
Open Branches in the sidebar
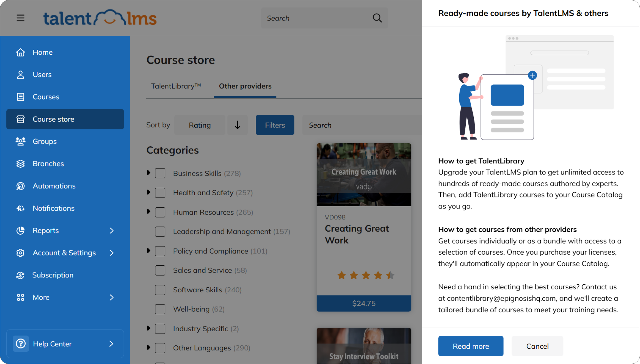click(x=65, y=164)
